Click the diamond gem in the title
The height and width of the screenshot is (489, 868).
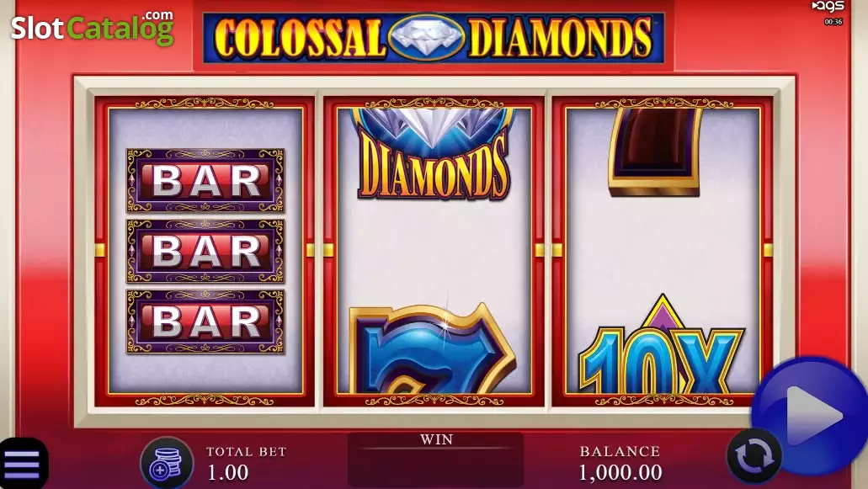click(x=426, y=36)
